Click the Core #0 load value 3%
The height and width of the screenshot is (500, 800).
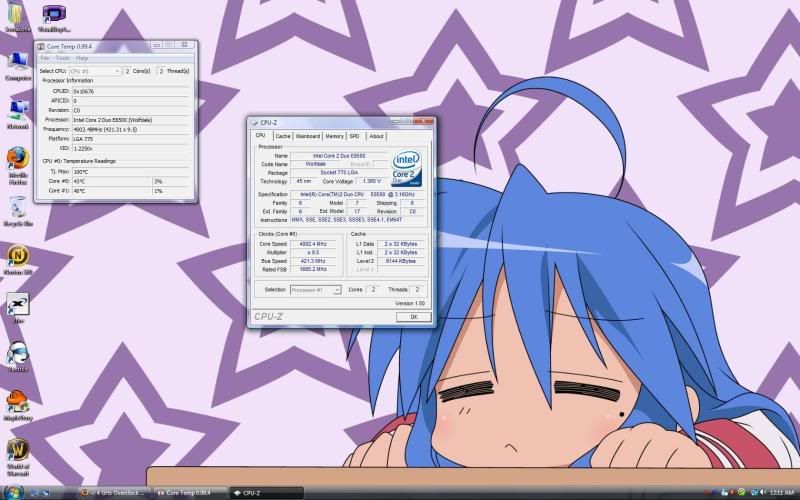(171, 181)
